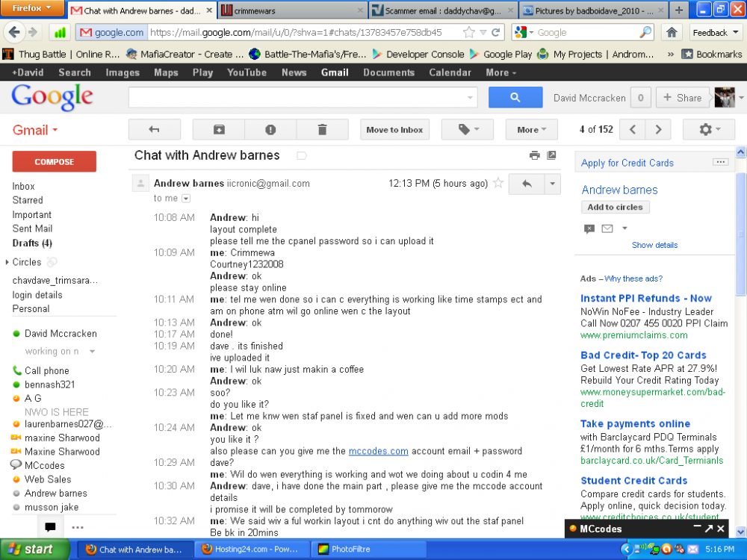Go to the newer conversation arrow
The image size is (747, 560).
(x=633, y=130)
